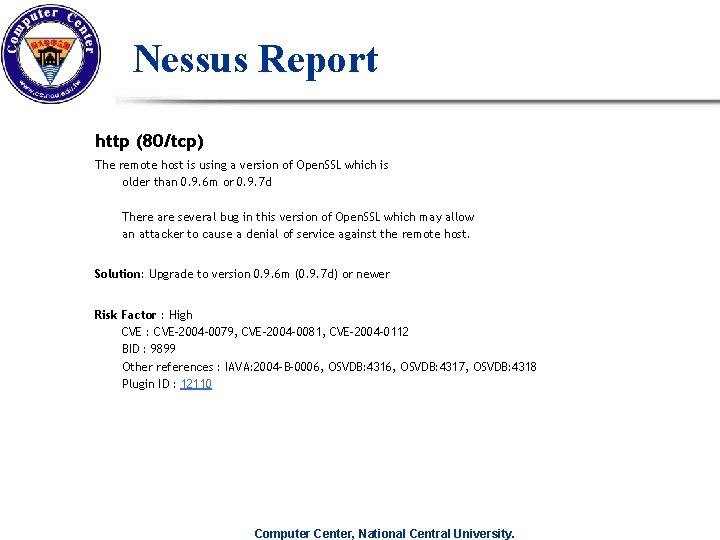720x540 pixels.
Task: Click the Nessus Report title
Action: [255, 60]
